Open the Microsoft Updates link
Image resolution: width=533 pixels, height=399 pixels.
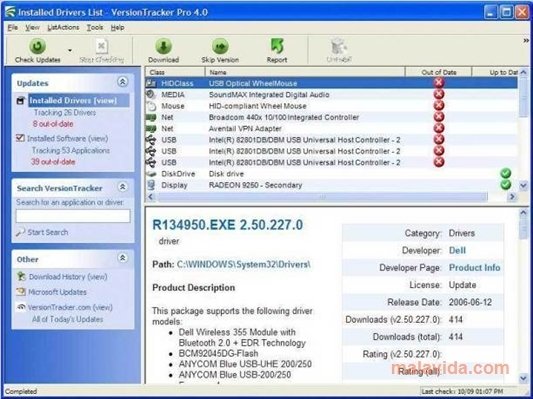tap(57, 292)
